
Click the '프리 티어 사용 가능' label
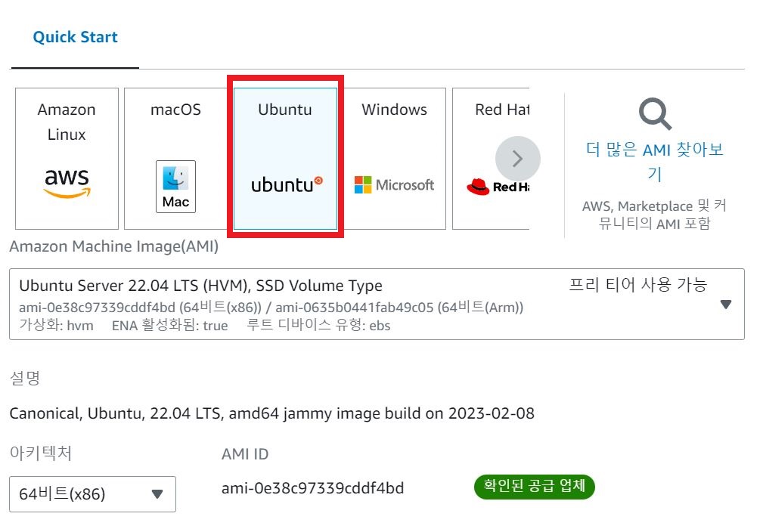click(638, 284)
